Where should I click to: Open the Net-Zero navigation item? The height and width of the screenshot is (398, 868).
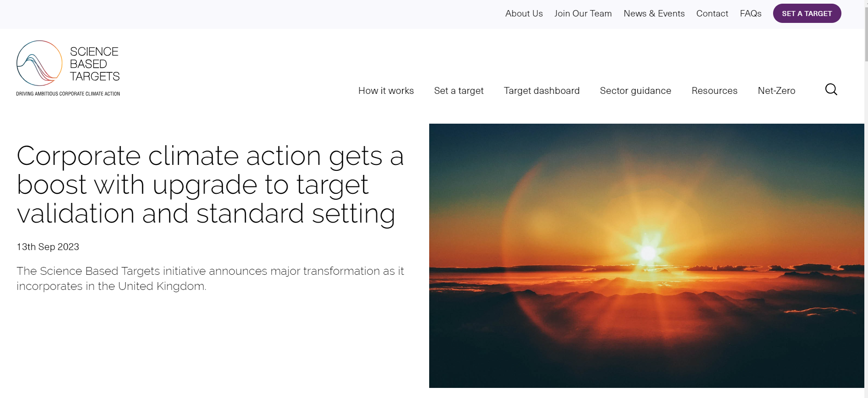776,91
